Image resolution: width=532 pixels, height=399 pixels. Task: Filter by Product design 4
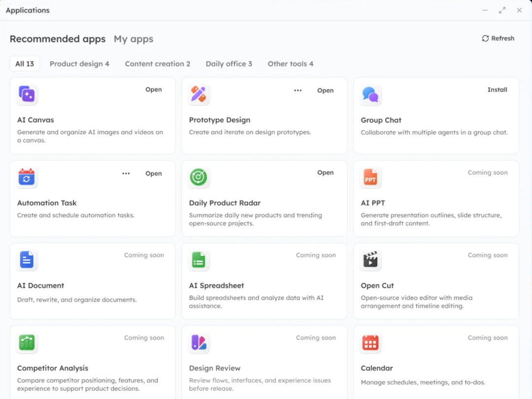79,64
